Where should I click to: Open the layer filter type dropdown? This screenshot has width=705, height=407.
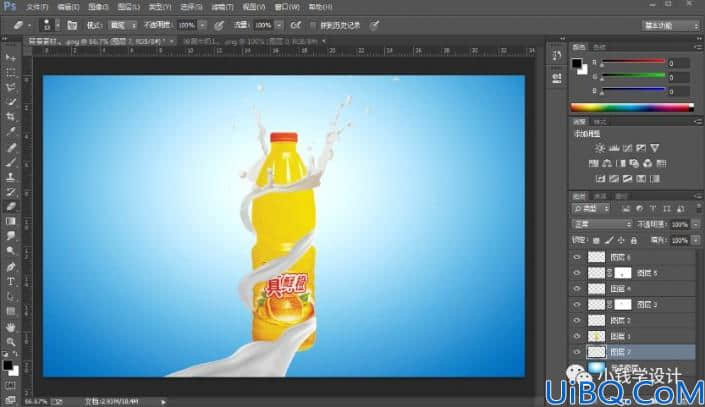coord(591,209)
